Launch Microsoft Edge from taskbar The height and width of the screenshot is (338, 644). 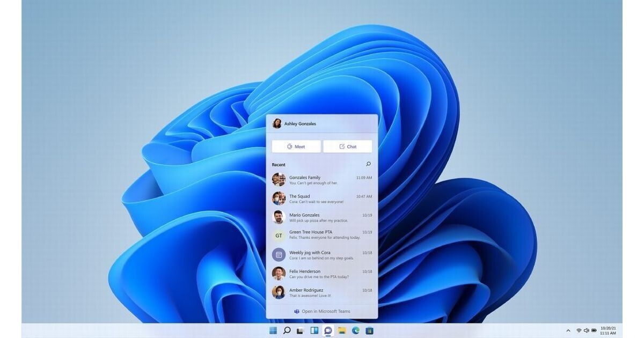point(355,330)
